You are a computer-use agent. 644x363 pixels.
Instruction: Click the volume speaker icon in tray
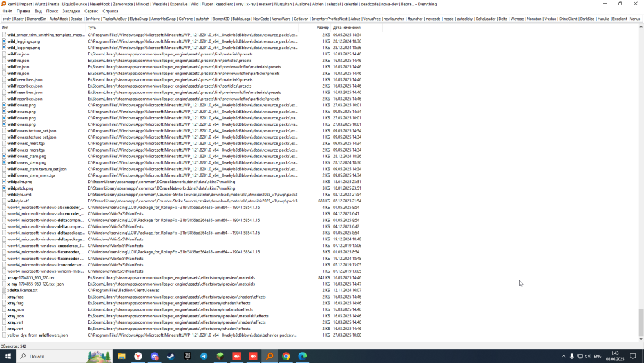pyautogui.click(x=588, y=357)
